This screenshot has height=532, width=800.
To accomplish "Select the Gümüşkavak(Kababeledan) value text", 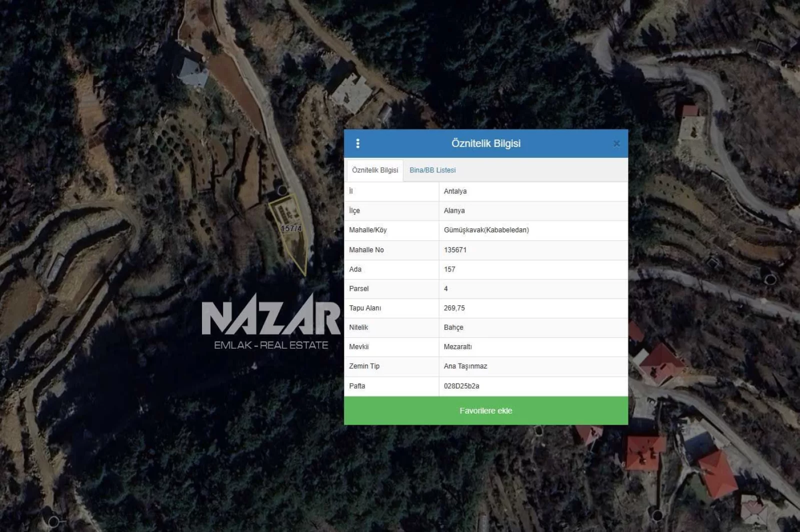I will click(x=486, y=230).
